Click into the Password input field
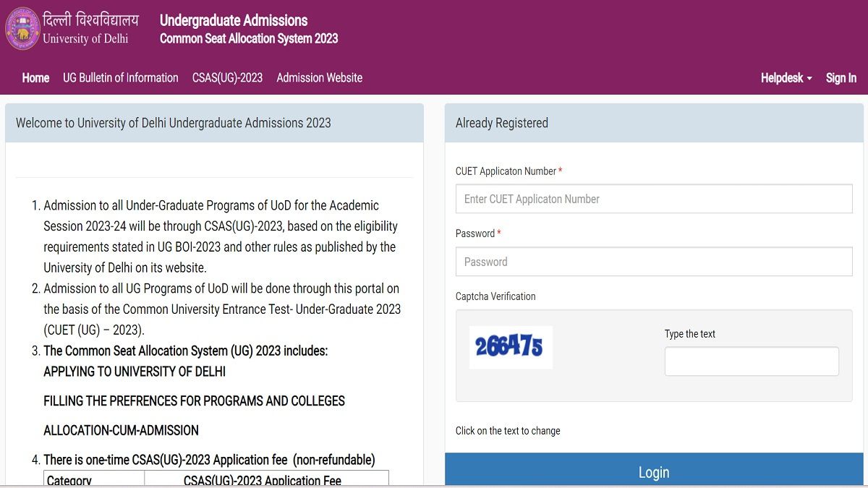This screenshot has width=868, height=488. pos(653,262)
